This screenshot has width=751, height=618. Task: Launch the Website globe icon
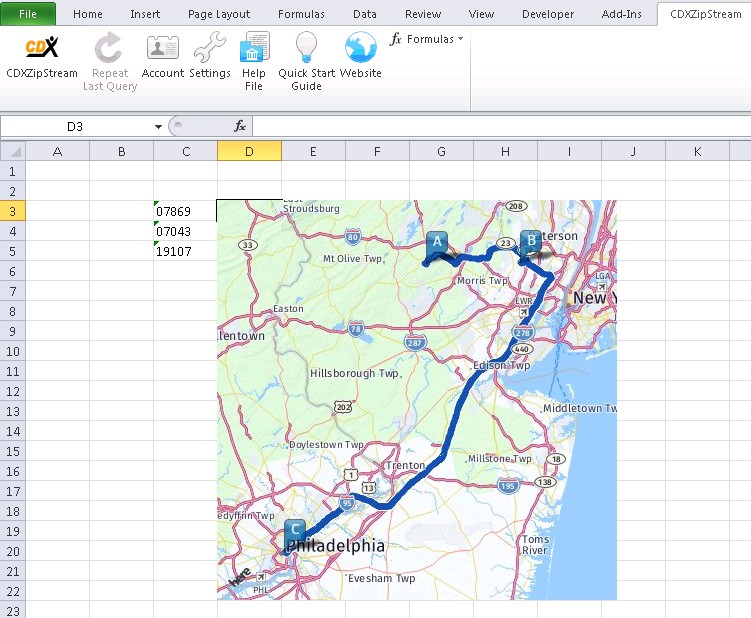tap(360, 49)
